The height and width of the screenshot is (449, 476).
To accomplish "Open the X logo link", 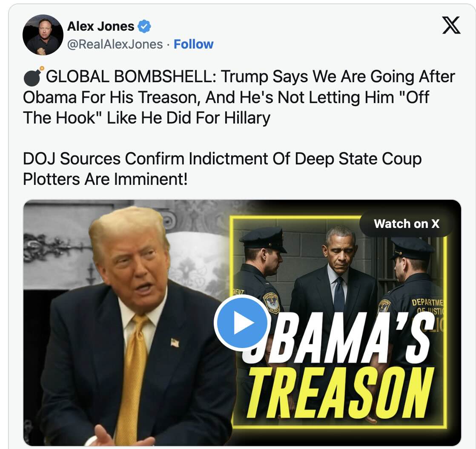I will pyautogui.click(x=451, y=25).
